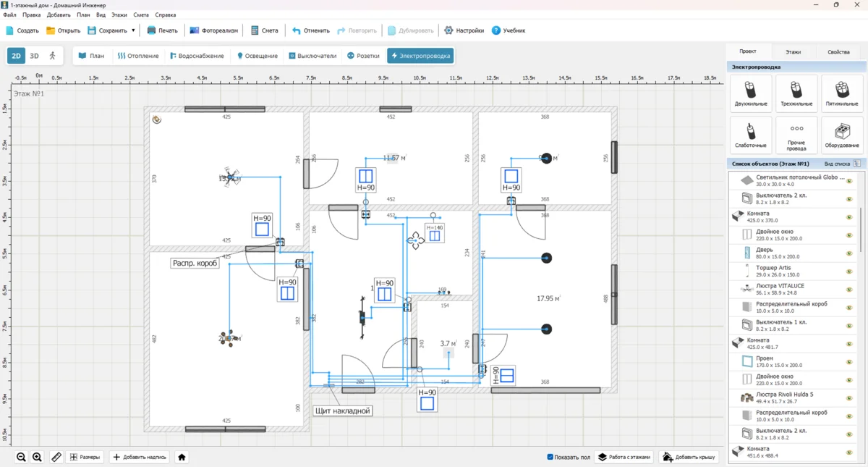Switch to the Свойства panel tab

point(838,52)
